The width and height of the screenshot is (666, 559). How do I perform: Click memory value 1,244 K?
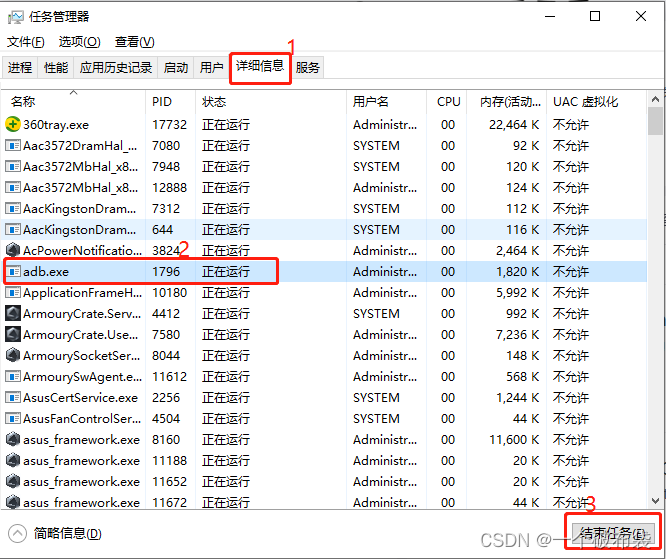click(x=517, y=398)
